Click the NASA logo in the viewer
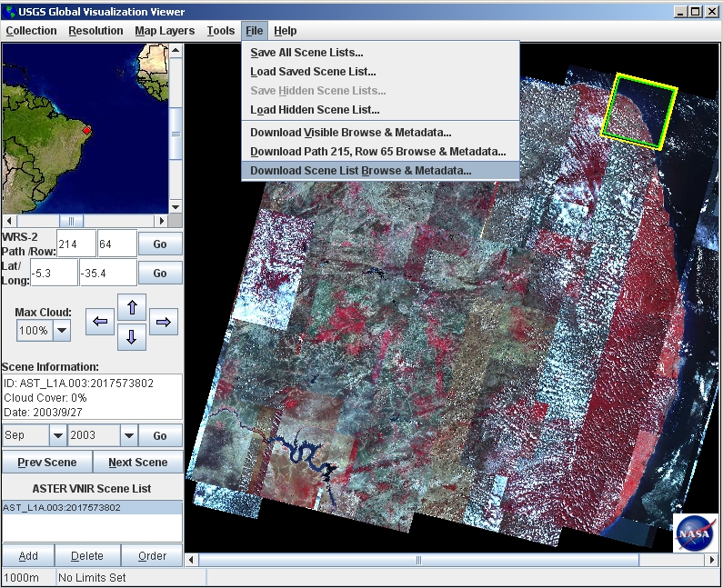Viewport: 723px width, 588px height. pyautogui.click(x=695, y=533)
